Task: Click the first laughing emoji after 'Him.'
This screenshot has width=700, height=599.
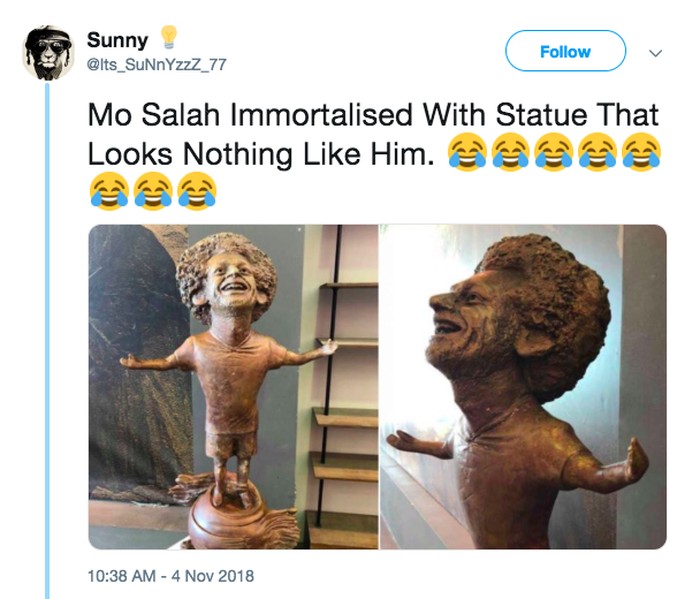Action: [x=466, y=154]
